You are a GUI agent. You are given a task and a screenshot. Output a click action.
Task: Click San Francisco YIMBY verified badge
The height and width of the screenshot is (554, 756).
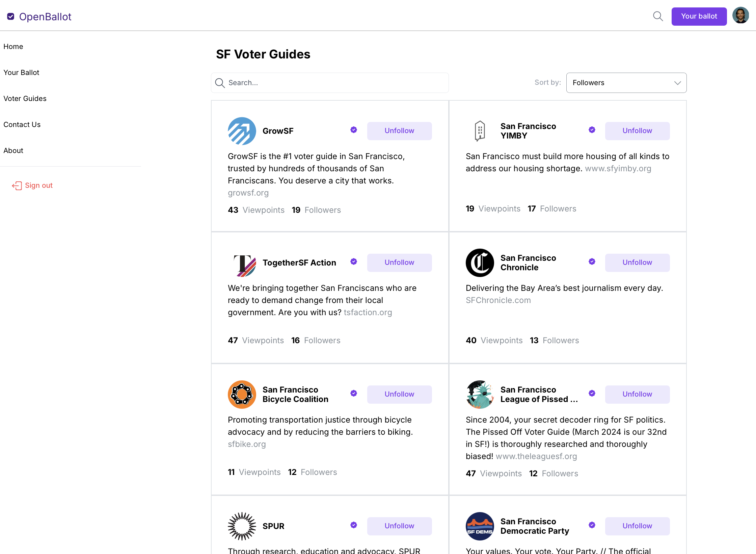click(x=592, y=130)
